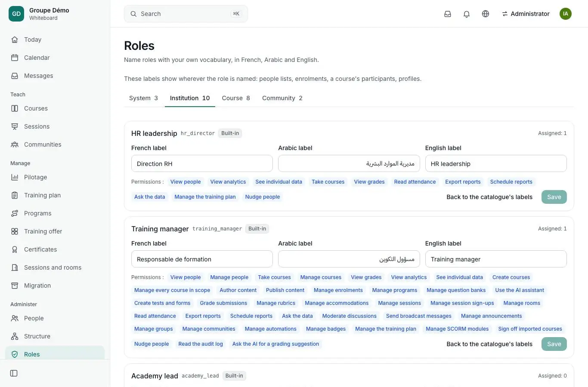Edit the English label 'Training manager'
The image size is (588, 387).
click(x=496, y=259)
